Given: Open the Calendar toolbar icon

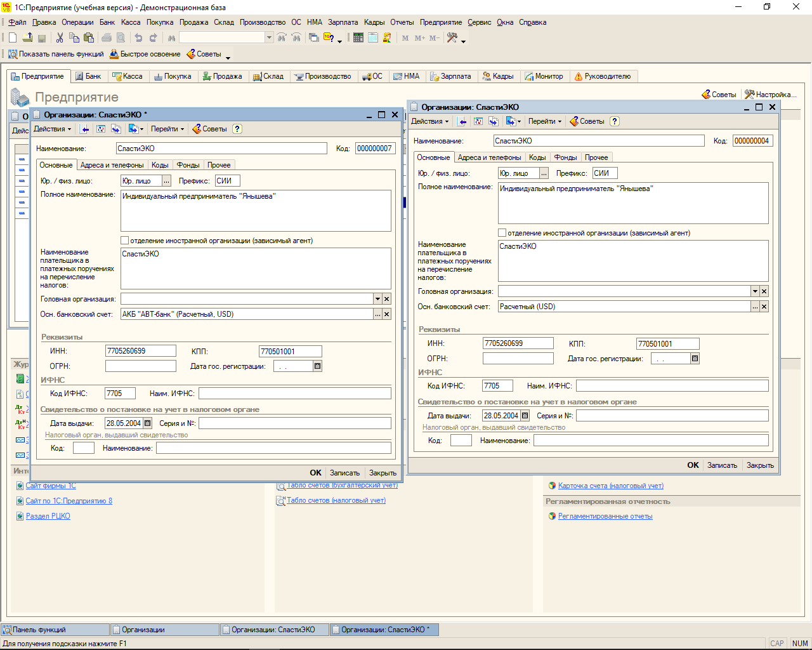Looking at the screenshot, I should tap(373, 38).
